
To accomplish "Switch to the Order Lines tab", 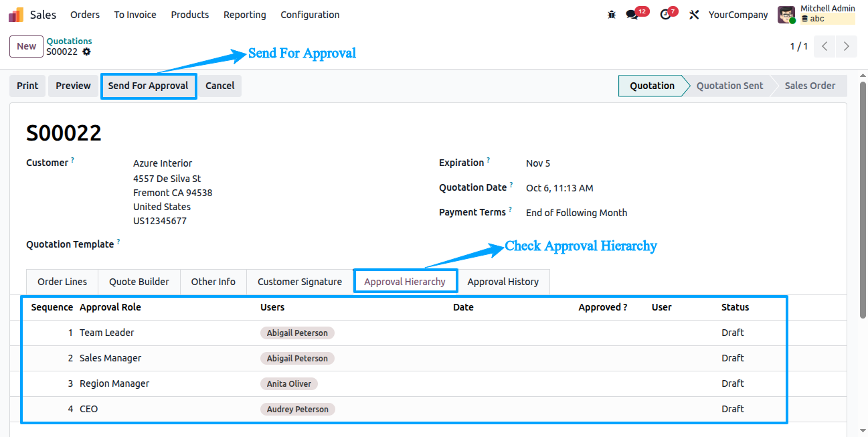I will point(62,282).
